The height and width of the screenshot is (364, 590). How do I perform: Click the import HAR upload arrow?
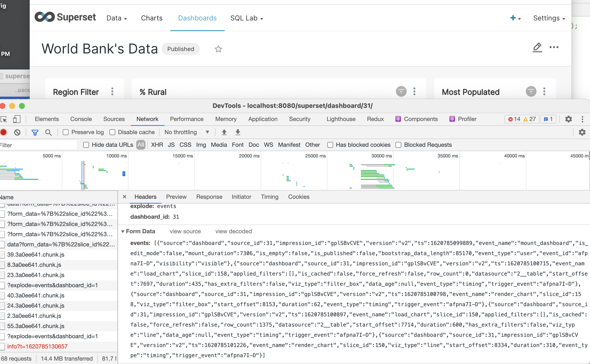click(x=224, y=132)
